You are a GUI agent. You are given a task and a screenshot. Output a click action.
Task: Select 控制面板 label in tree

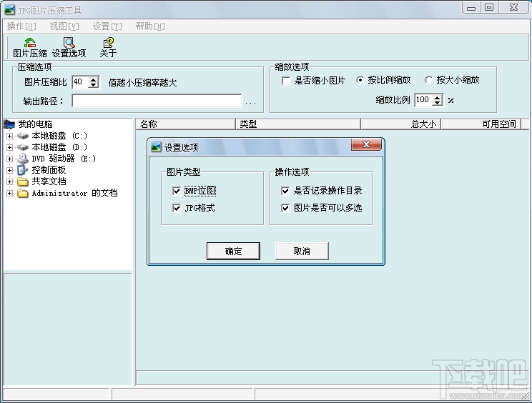point(49,170)
